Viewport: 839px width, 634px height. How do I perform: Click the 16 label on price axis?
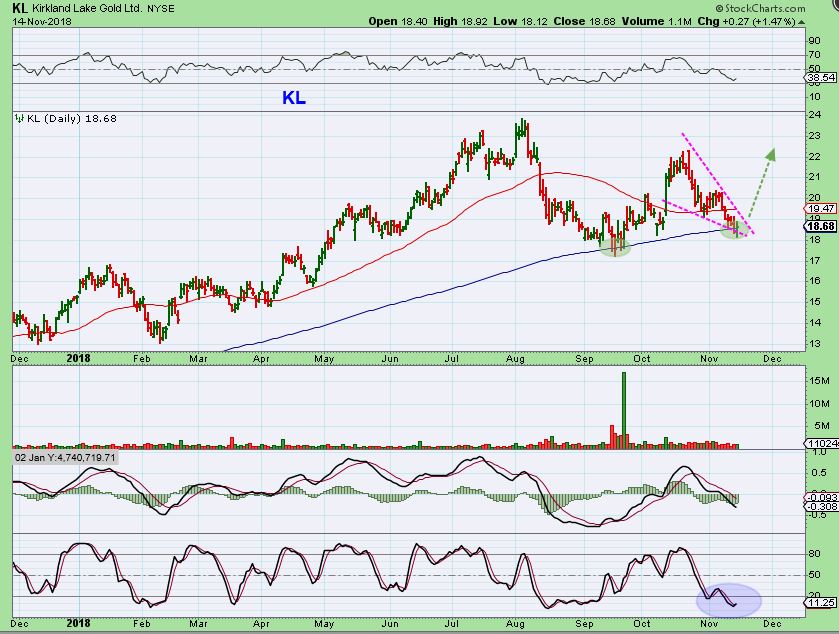[815, 281]
